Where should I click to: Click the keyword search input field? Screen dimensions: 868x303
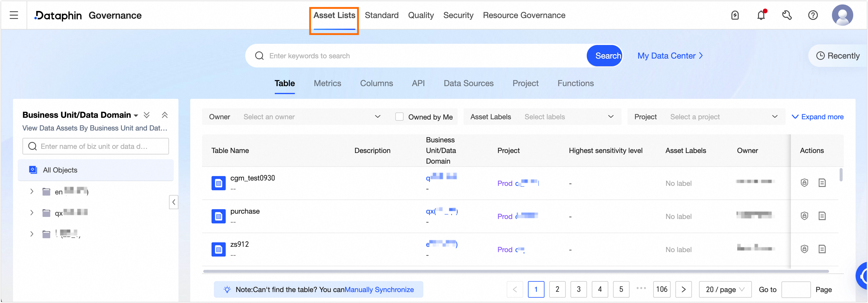[425, 56]
